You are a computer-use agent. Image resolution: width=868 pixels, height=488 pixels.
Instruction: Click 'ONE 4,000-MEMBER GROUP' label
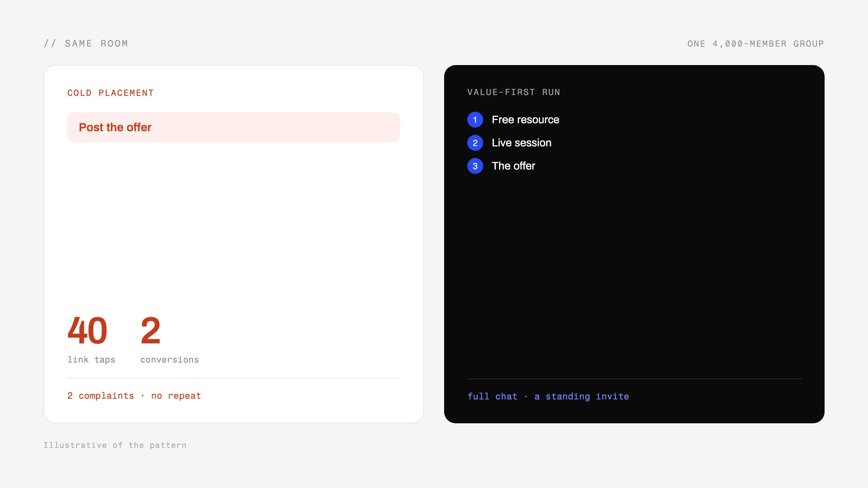tap(756, 44)
